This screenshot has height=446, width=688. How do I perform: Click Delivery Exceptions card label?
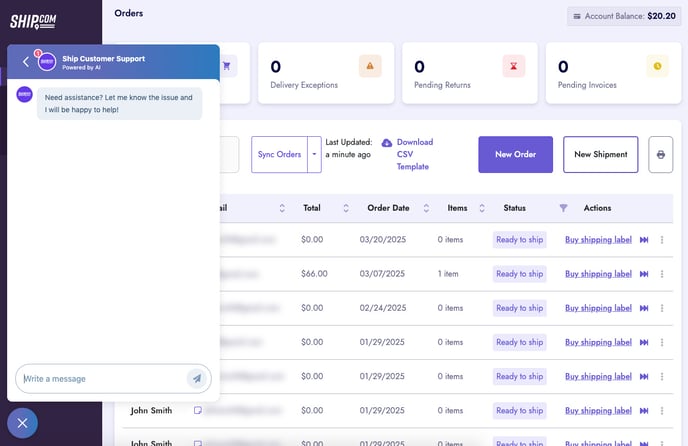(304, 85)
